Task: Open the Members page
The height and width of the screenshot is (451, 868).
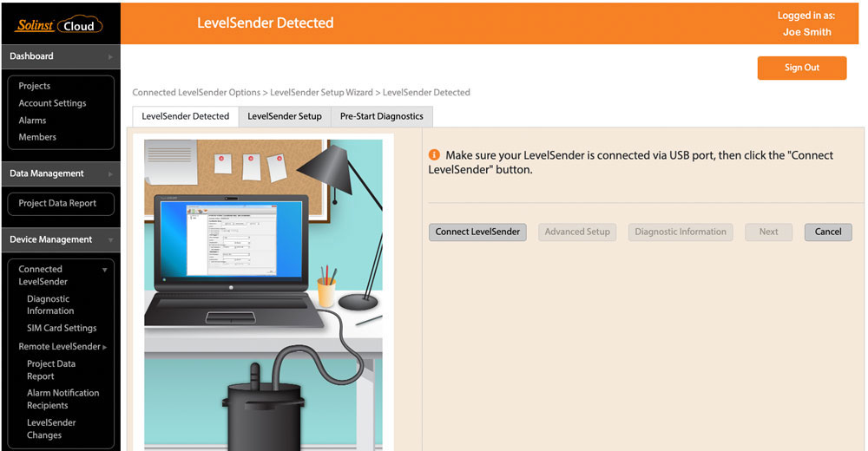Action: (37, 137)
